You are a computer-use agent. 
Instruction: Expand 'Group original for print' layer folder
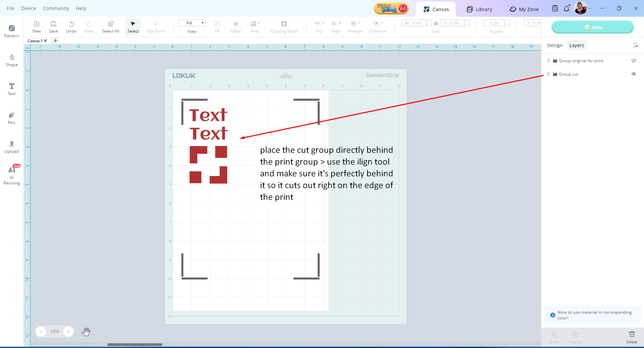click(x=548, y=60)
